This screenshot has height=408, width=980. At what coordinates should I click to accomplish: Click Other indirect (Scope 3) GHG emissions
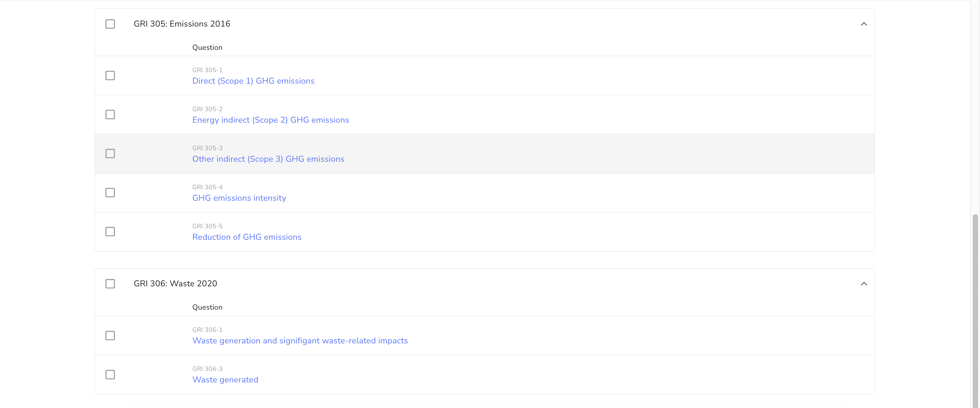point(268,159)
